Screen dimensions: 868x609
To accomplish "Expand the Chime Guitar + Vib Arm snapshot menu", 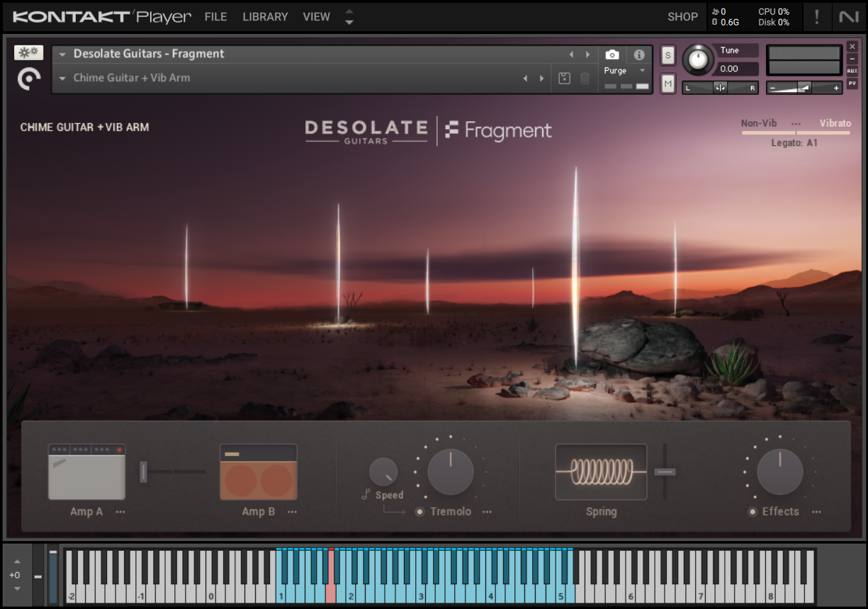I will pyautogui.click(x=62, y=79).
